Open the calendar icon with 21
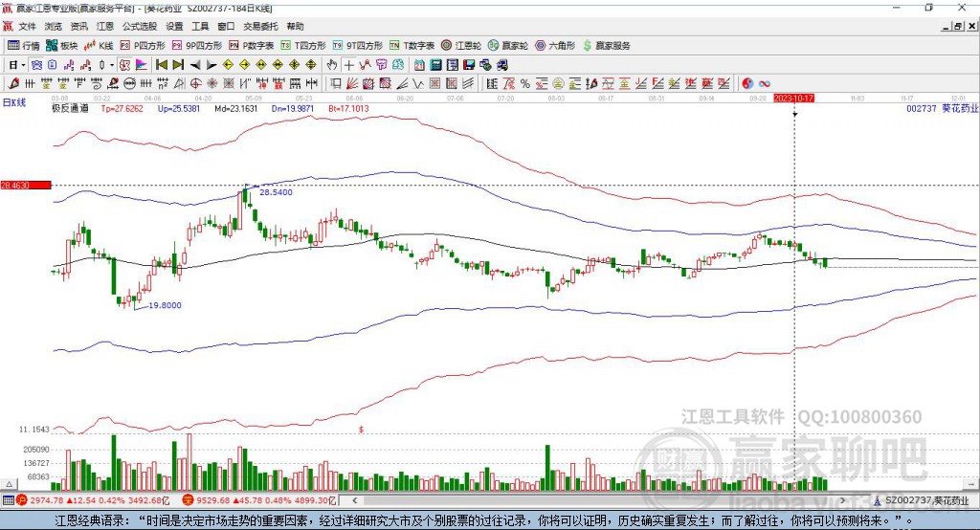980x530 pixels. (419, 65)
